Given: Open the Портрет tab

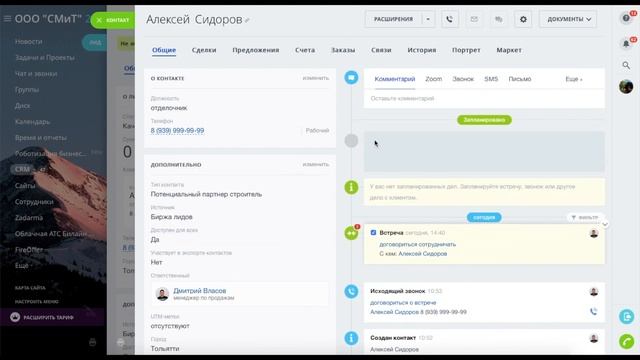Looking at the screenshot, I should pyautogui.click(x=466, y=50).
